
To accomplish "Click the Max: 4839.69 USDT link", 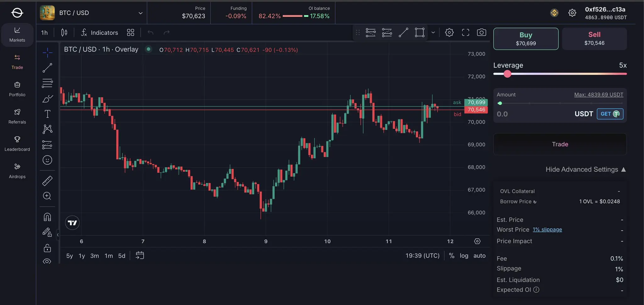I will point(599,95).
